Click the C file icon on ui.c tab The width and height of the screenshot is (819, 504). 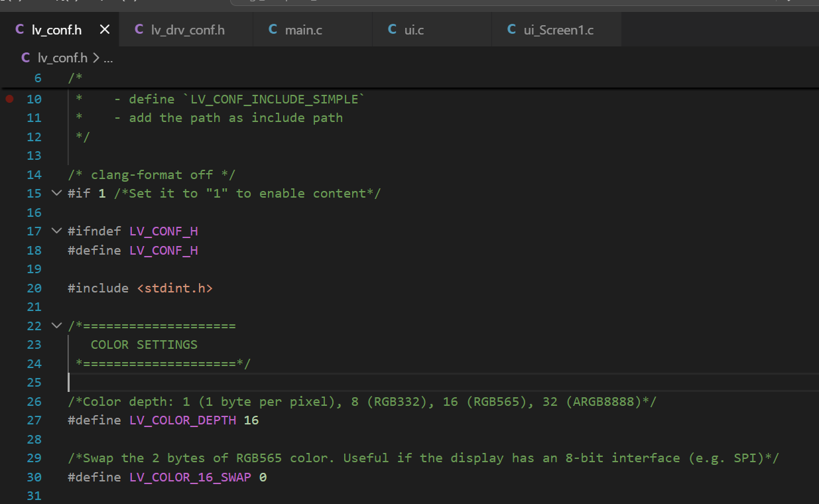(x=392, y=30)
